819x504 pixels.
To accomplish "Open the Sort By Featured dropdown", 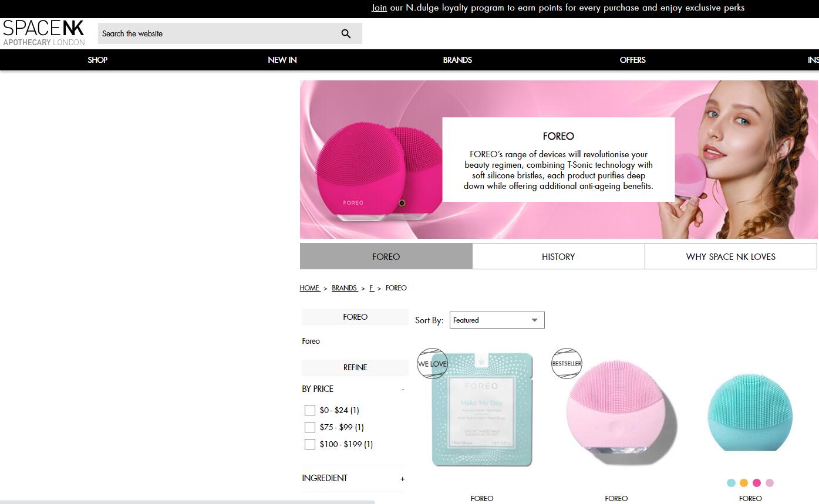I will pyautogui.click(x=497, y=320).
